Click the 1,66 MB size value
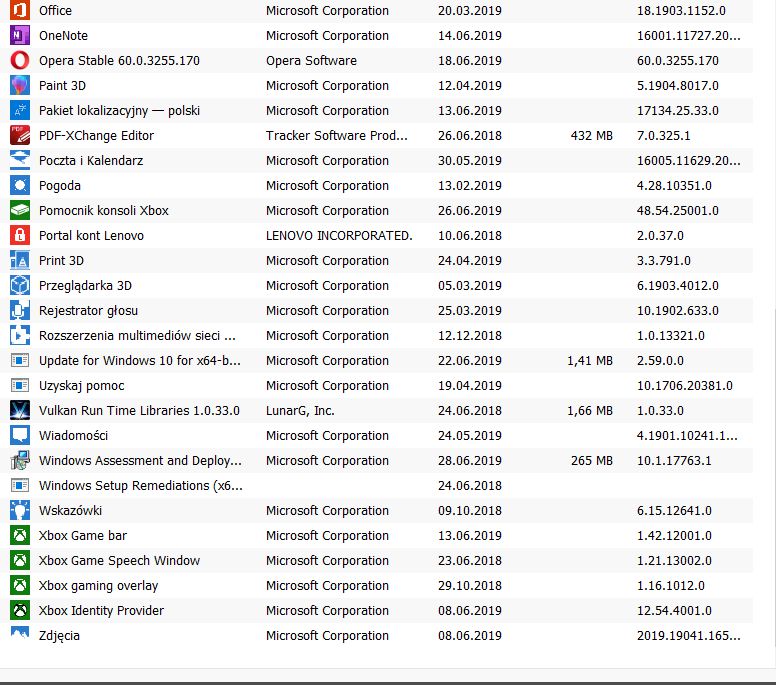This screenshot has width=776, height=685. click(590, 410)
